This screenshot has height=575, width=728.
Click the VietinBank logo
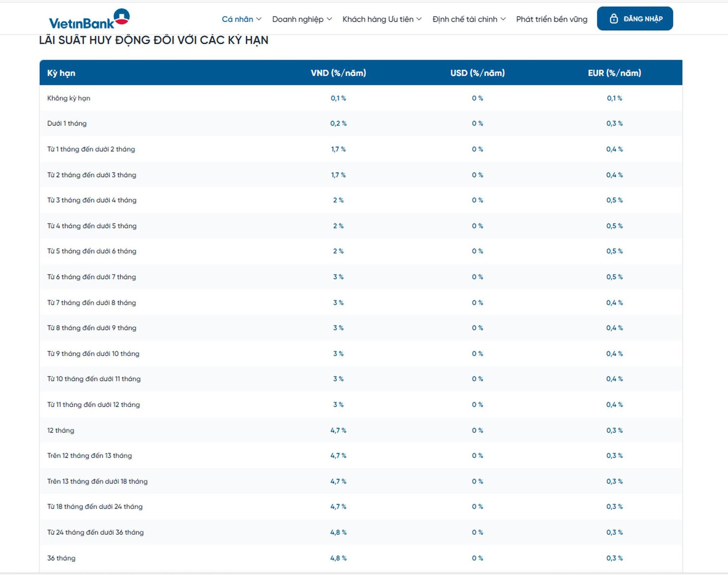89,19
